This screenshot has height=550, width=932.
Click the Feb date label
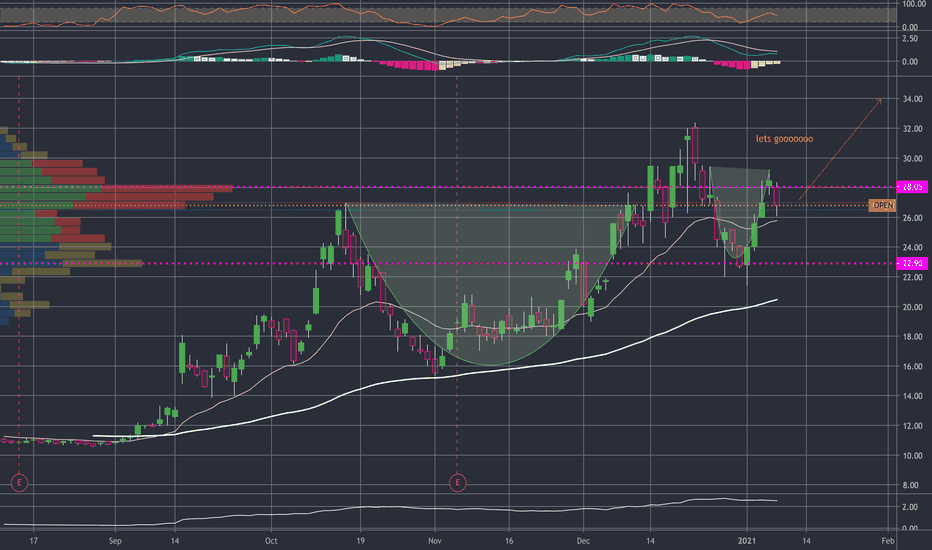coord(887,540)
